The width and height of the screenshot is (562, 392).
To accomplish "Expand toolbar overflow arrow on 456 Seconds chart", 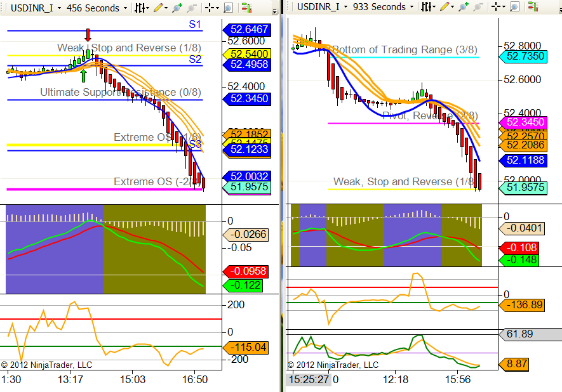I will (274, 11).
